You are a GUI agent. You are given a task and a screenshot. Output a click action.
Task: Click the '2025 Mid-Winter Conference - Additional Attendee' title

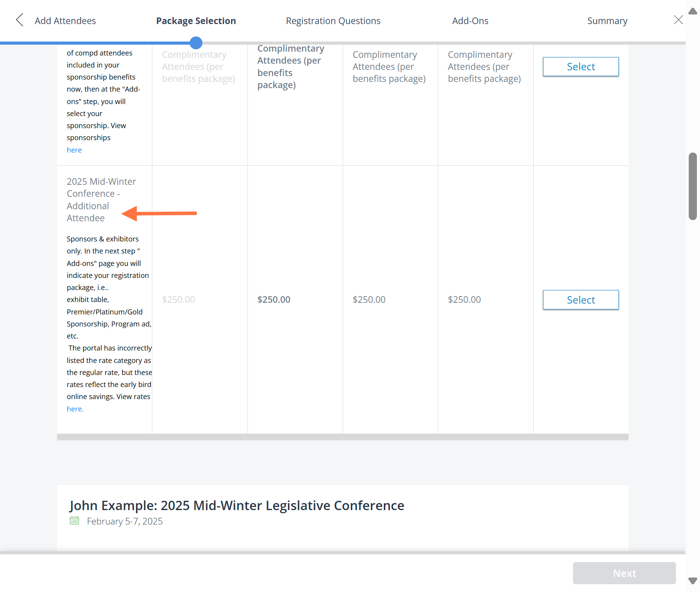(x=101, y=200)
